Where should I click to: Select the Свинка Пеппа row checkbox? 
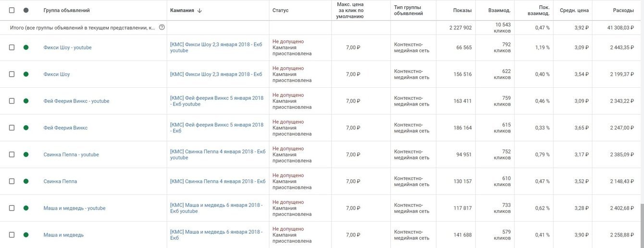(x=12, y=181)
